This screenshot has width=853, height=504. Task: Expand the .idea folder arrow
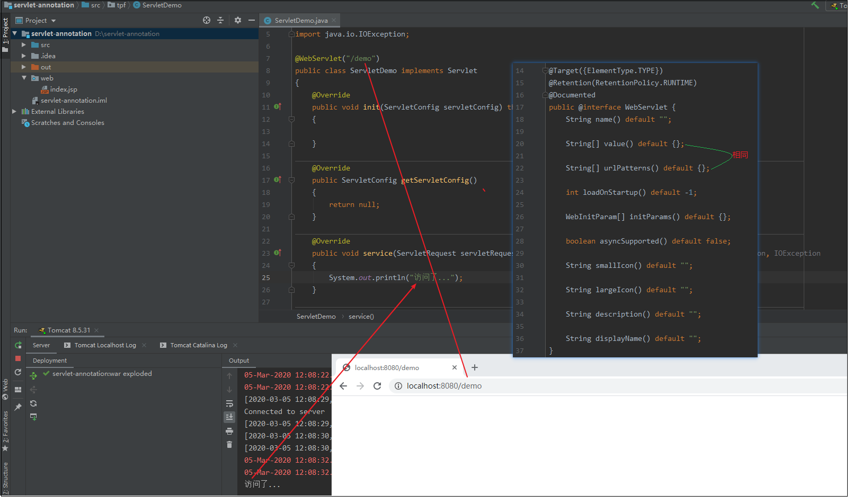(x=24, y=56)
